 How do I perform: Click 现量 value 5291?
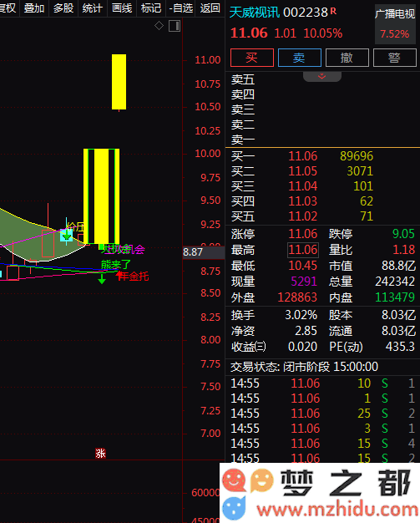click(x=304, y=282)
